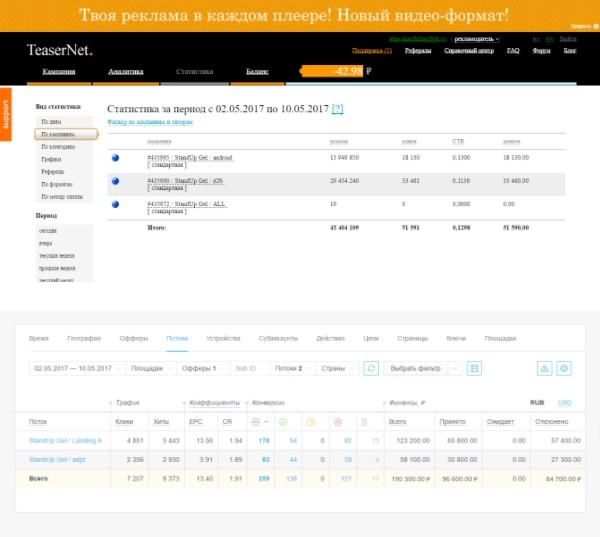Switch to the Субаккаунты tab
Image resolution: width=600 pixels, height=537 pixels.
coord(278,338)
